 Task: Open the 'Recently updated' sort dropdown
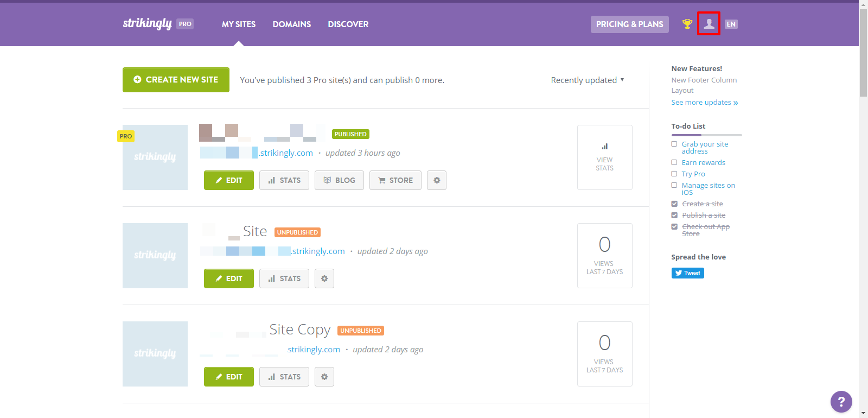click(x=588, y=80)
